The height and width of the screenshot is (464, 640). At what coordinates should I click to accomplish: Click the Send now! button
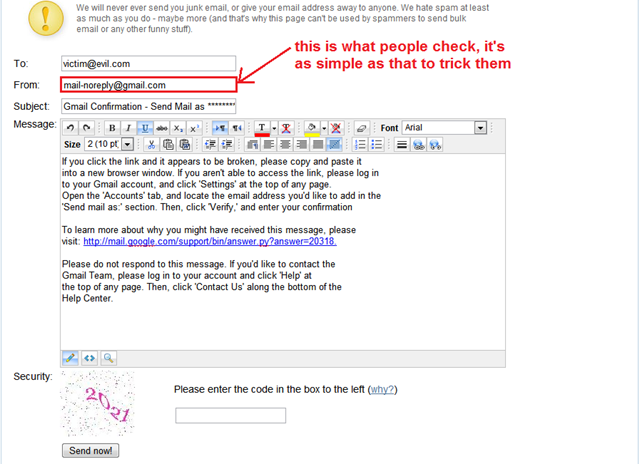coord(91,451)
